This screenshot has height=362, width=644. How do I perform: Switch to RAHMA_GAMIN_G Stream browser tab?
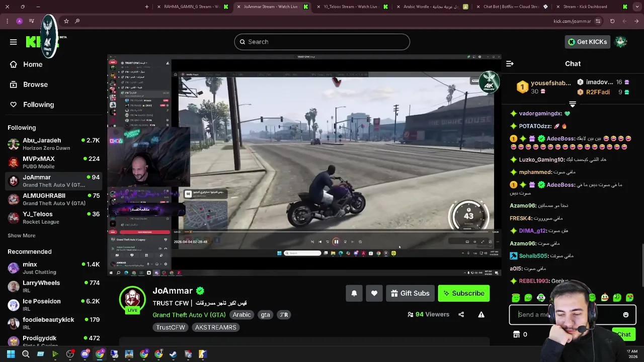click(x=193, y=7)
